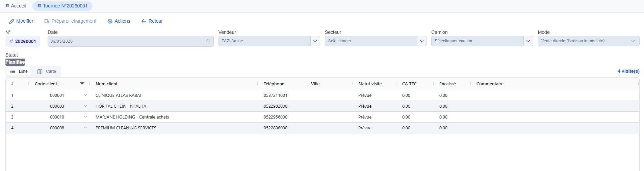Sort by Nom client column

coord(106,84)
